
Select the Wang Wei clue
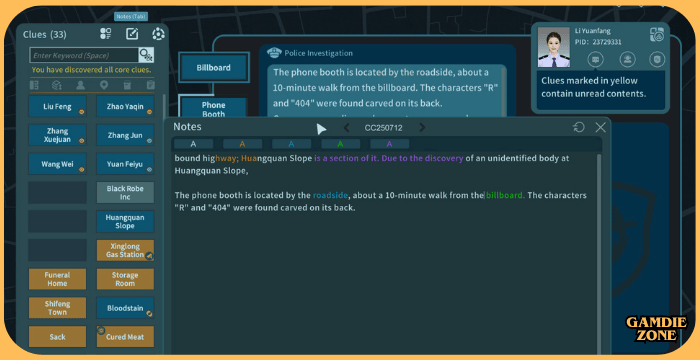tap(58, 164)
